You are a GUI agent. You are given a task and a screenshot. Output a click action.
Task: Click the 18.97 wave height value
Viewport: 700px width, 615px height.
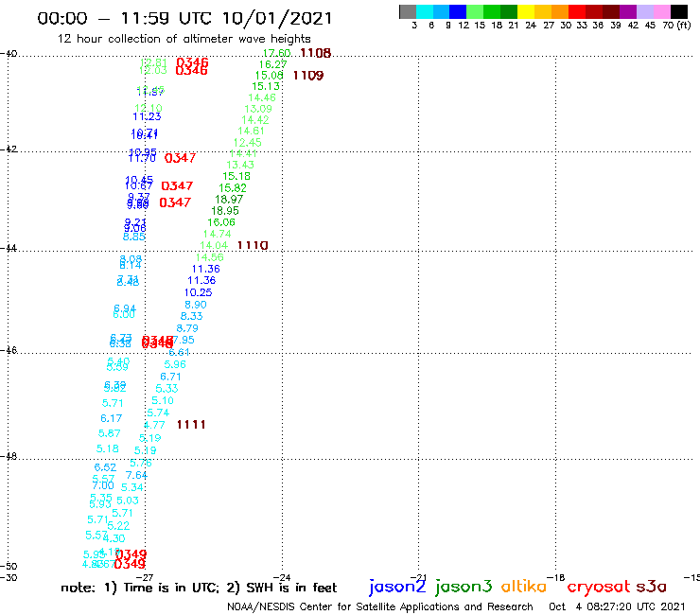229,200
